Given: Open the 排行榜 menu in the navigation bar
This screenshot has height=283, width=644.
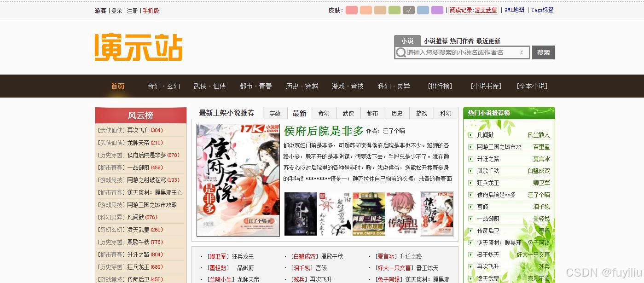Looking at the screenshot, I should tap(439, 86).
